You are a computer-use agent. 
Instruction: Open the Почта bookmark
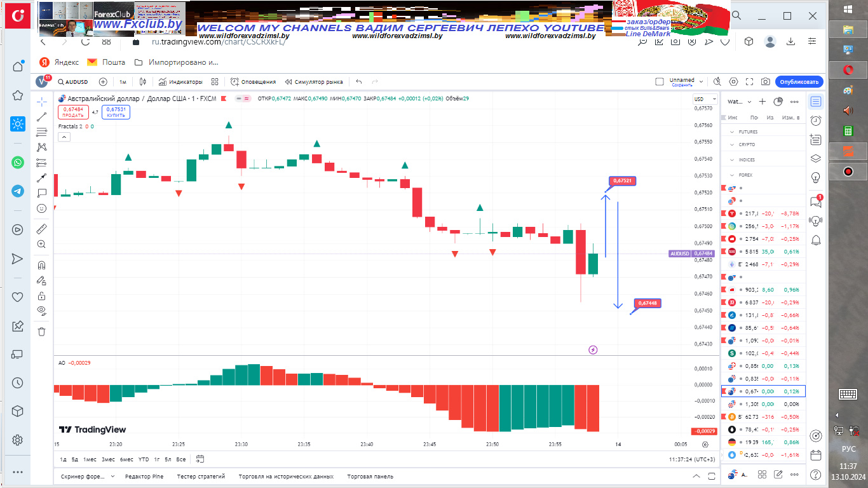(106, 62)
